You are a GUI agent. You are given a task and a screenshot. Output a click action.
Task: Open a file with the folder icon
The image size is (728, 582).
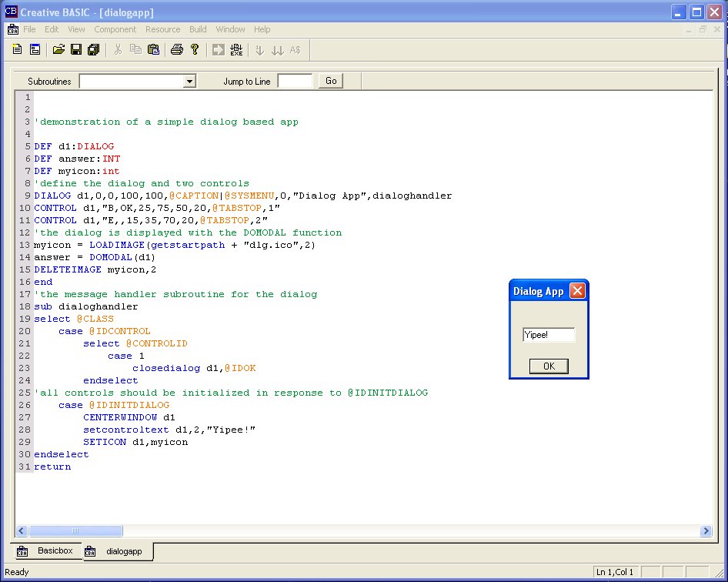[x=58, y=49]
